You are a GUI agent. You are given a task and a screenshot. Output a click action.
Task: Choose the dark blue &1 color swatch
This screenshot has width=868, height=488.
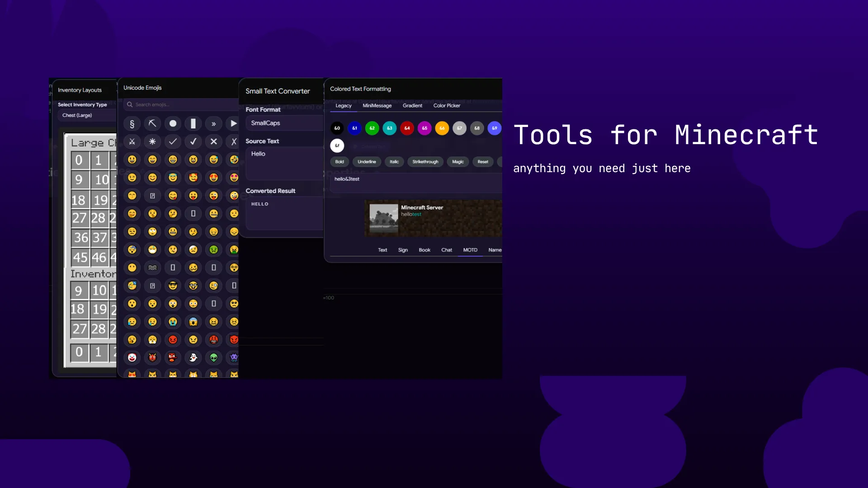[x=355, y=128]
